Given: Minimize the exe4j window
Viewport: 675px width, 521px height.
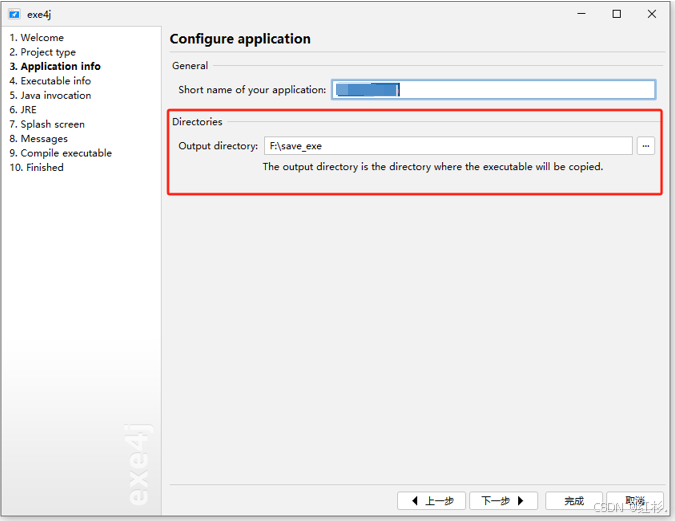Looking at the screenshot, I should point(581,14).
